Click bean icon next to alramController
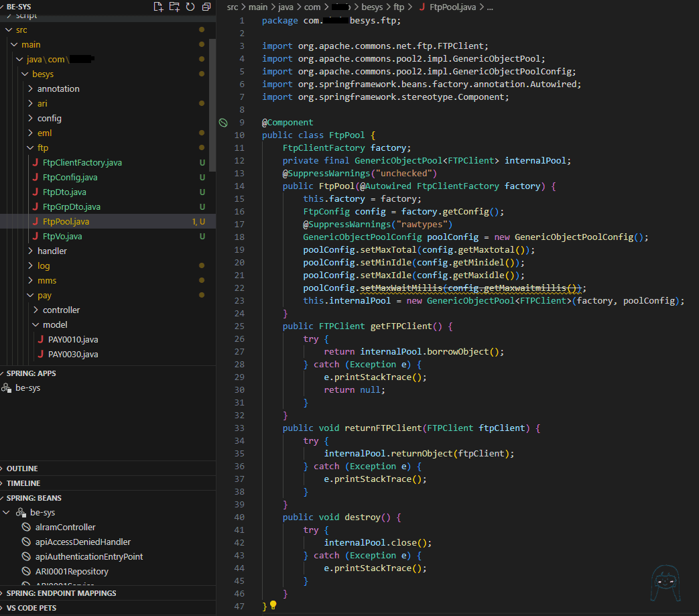Image resolution: width=699 pixels, height=616 pixels. pyautogui.click(x=26, y=527)
